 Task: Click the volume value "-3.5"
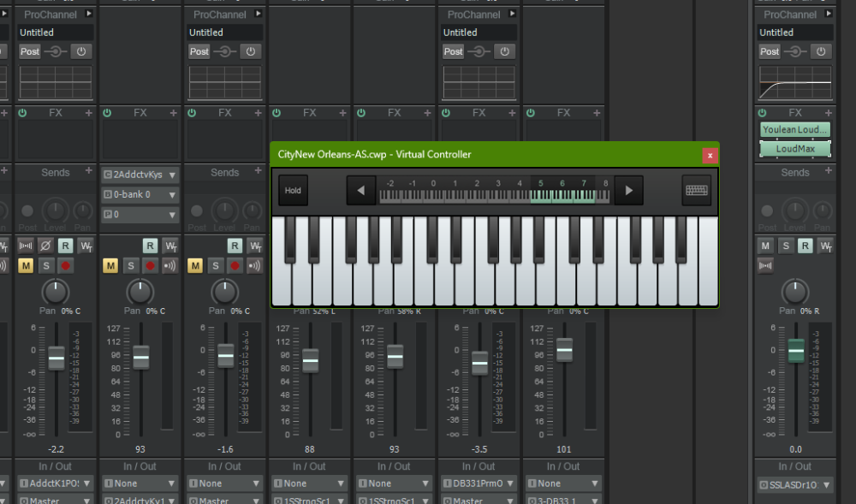coord(479,449)
